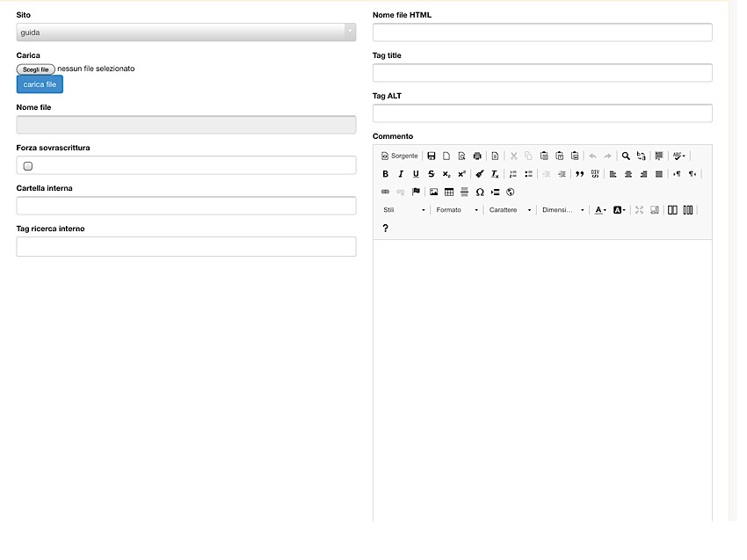Insert a table into the comment
Image resolution: width=747 pixels, height=560 pixels.
pos(449,192)
